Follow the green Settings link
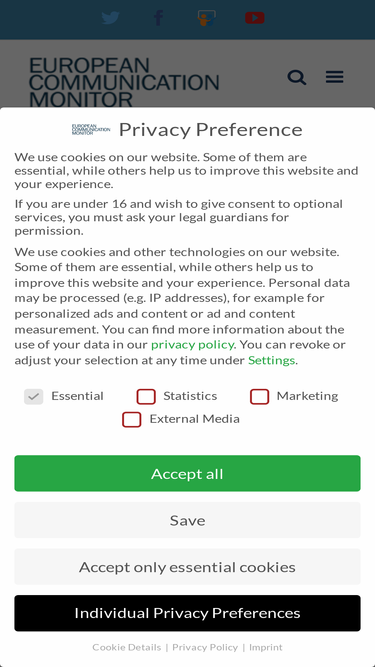Screen dimensions: 375x667 271,360
